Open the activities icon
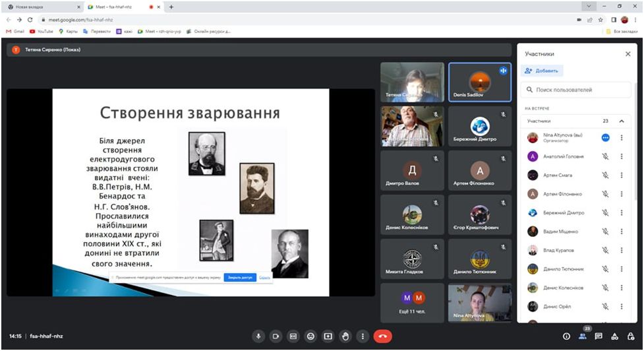644x351 pixels. (x=615, y=336)
